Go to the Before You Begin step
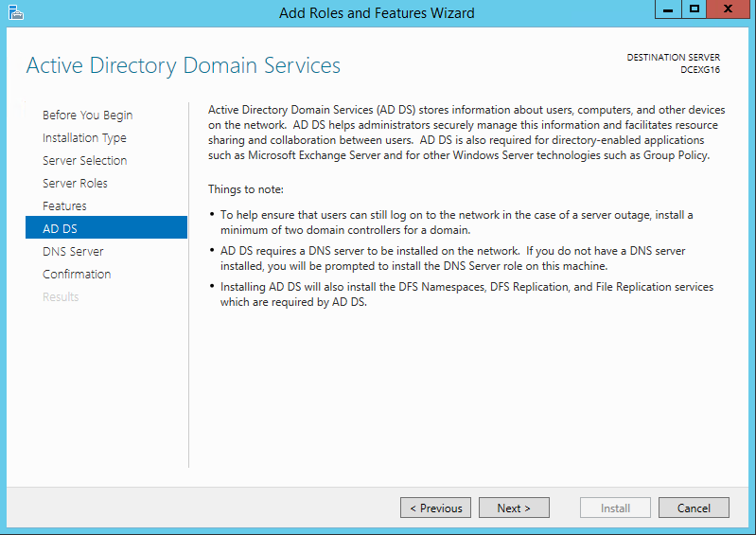Viewport: 756px width, 535px height. [x=88, y=116]
